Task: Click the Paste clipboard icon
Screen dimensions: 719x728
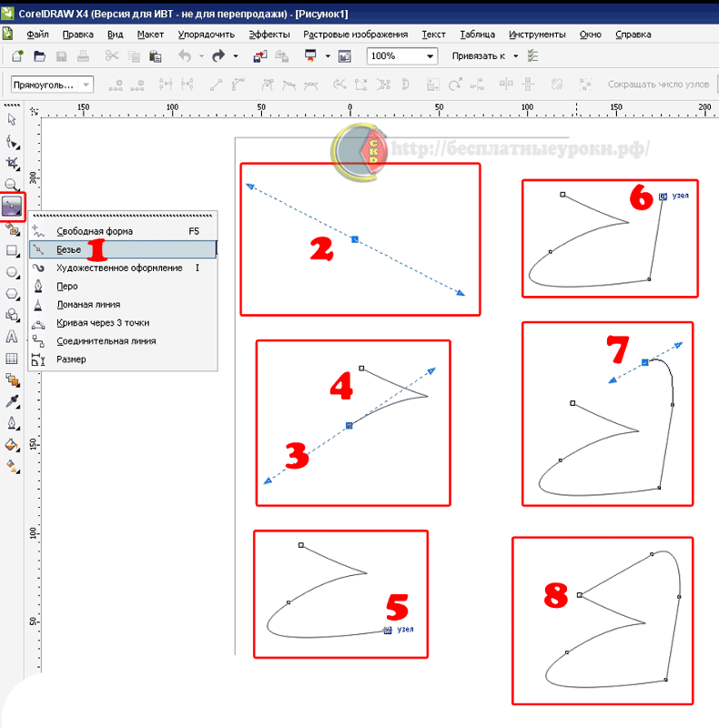Action: click(155, 56)
